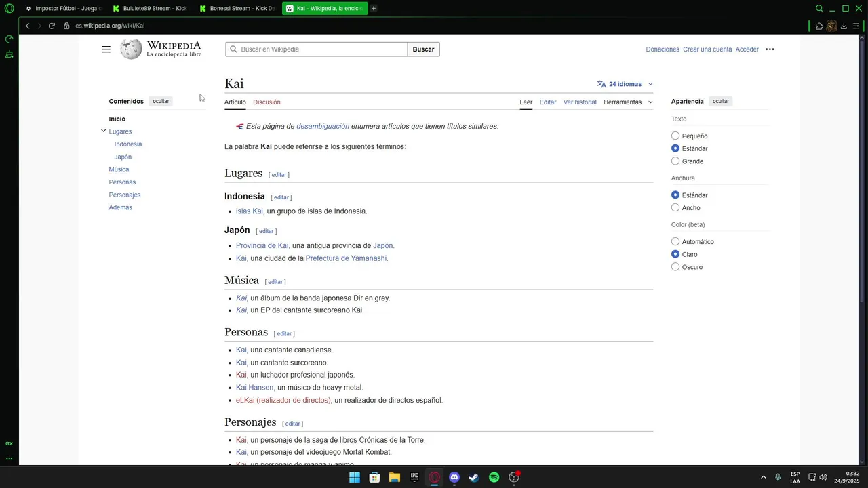Click the Wikipedia globe logo
This screenshot has width=868, height=488.
[131, 49]
